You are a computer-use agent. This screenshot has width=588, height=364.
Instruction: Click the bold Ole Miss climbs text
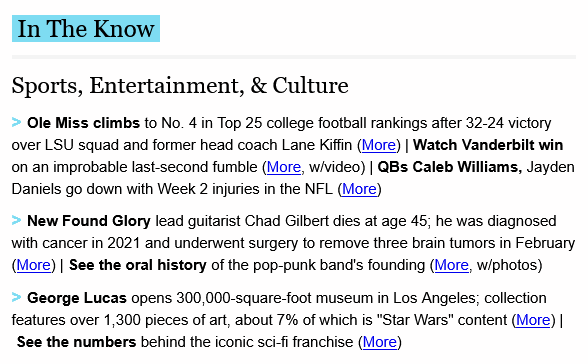click(83, 123)
